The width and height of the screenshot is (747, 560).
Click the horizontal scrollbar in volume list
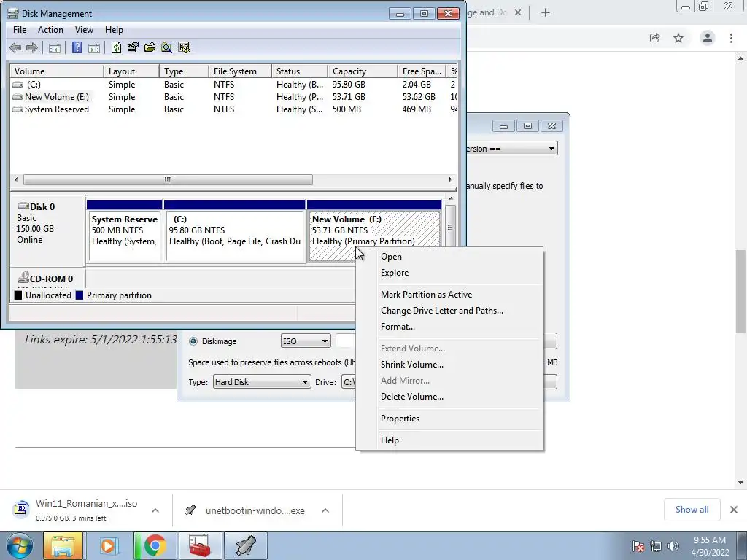tap(168, 179)
